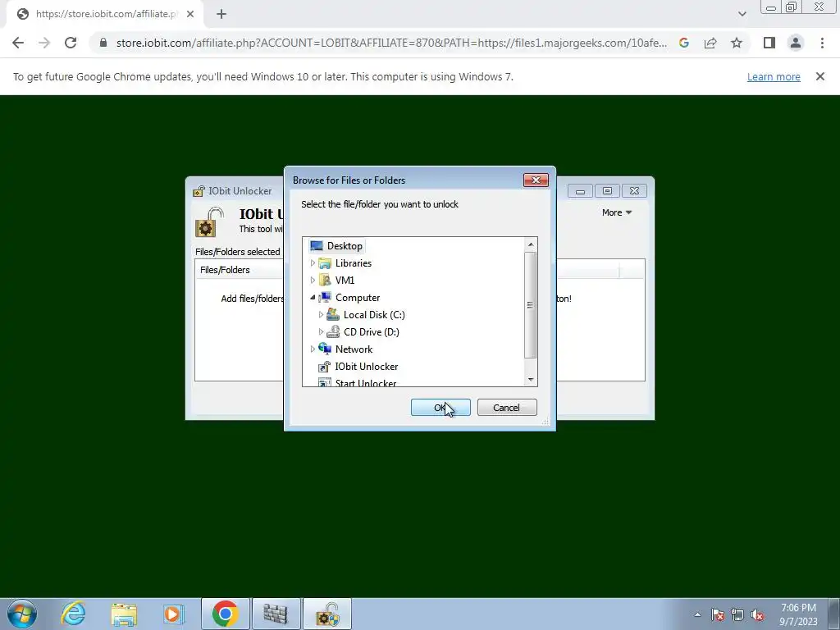This screenshot has width=840, height=630.
Task: Click the folder tree scrollbar thumb
Action: pos(531,305)
